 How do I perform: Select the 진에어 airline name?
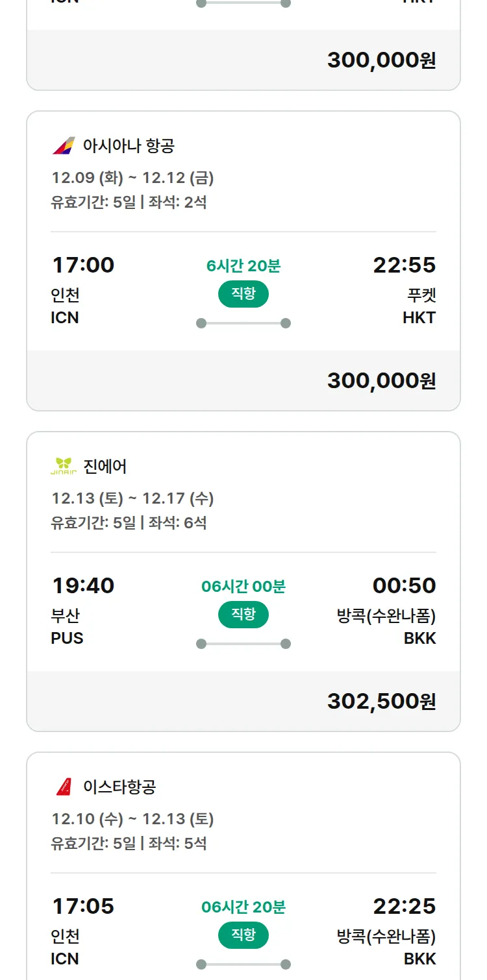[x=105, y=466]
